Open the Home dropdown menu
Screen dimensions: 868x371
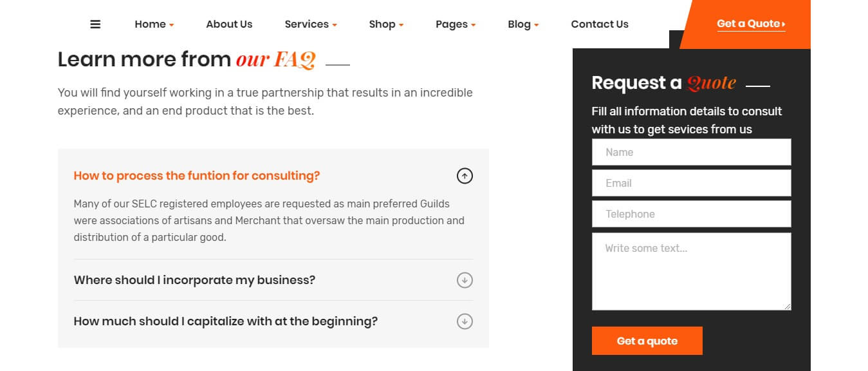coord(154,24)
